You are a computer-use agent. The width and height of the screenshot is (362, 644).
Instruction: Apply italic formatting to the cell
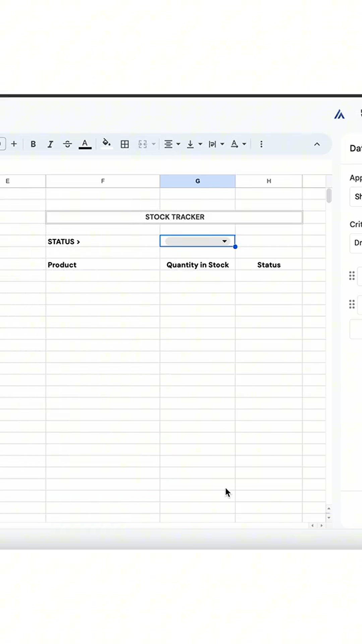click(x=50, y=144)
